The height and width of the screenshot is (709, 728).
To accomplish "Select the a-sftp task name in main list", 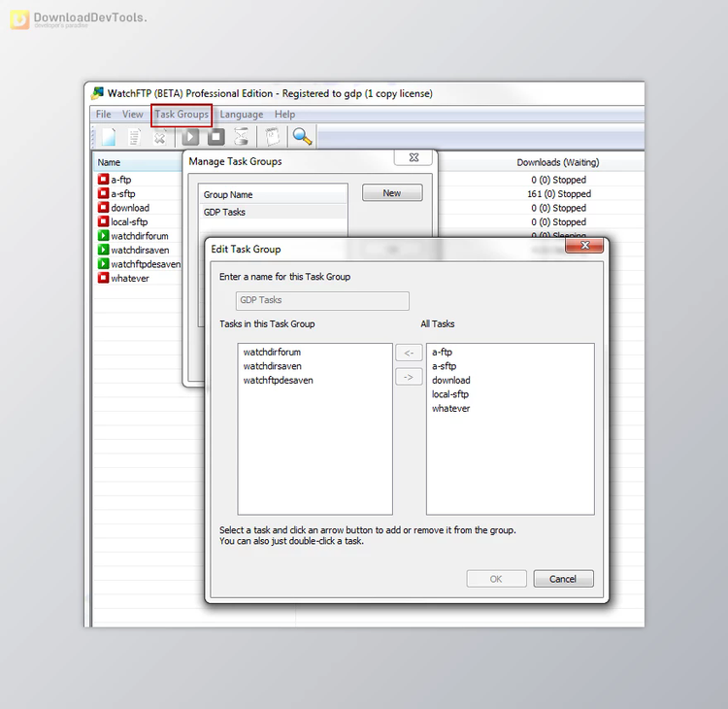I will tap(123, 193).
